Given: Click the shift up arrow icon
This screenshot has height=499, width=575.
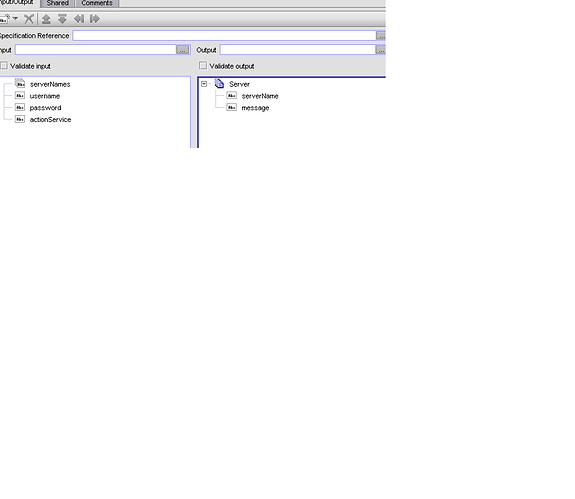Looking at the screenshot, I should [x=46, y=19].
